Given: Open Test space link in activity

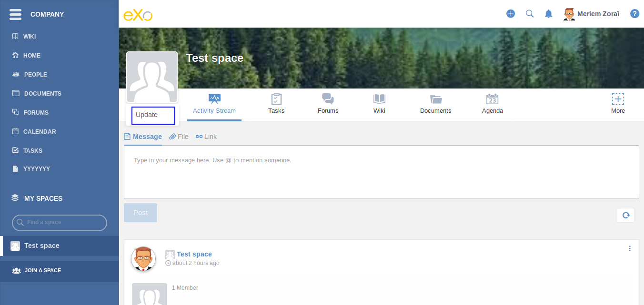Looking at the screenshot, I should point(194,254).
